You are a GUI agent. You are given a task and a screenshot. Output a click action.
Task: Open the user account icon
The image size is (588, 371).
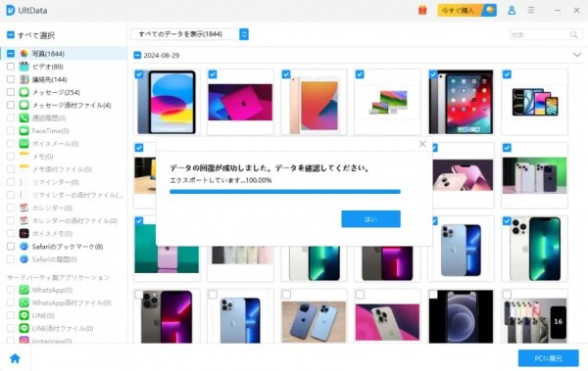pos(512,10)
